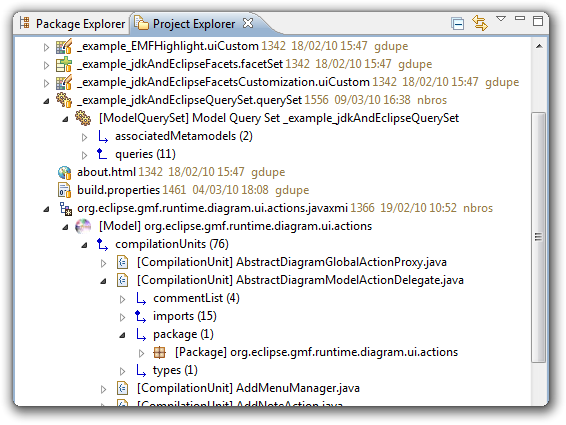Collapse the compilationUnits (76) node
566x425 pixels.
84,245
